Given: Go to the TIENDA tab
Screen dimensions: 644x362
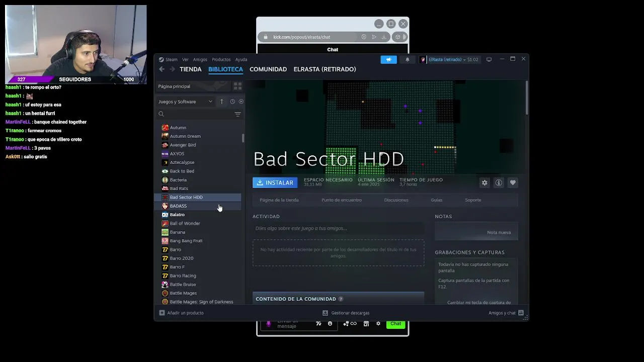Looking at the screenshot, I should tap(191, 69).
